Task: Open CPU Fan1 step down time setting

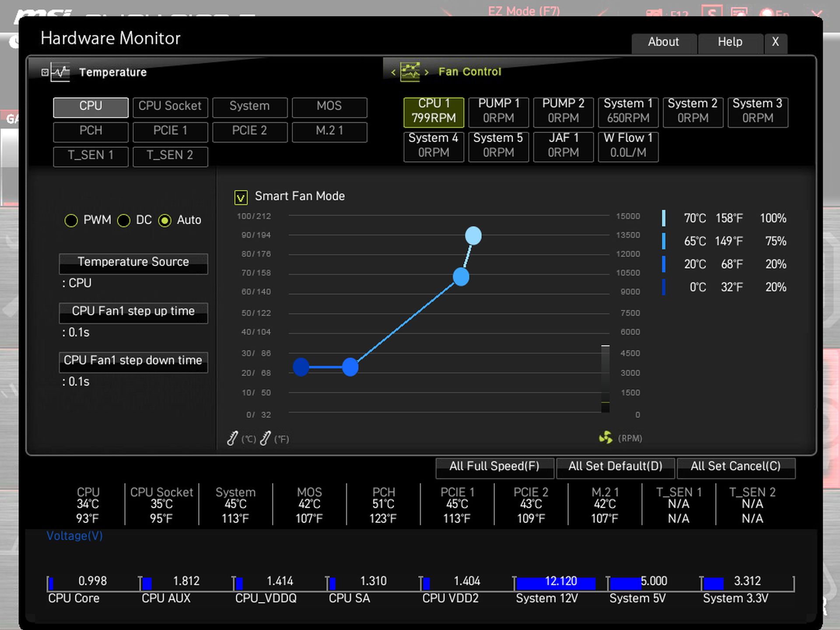Action: 133,361
